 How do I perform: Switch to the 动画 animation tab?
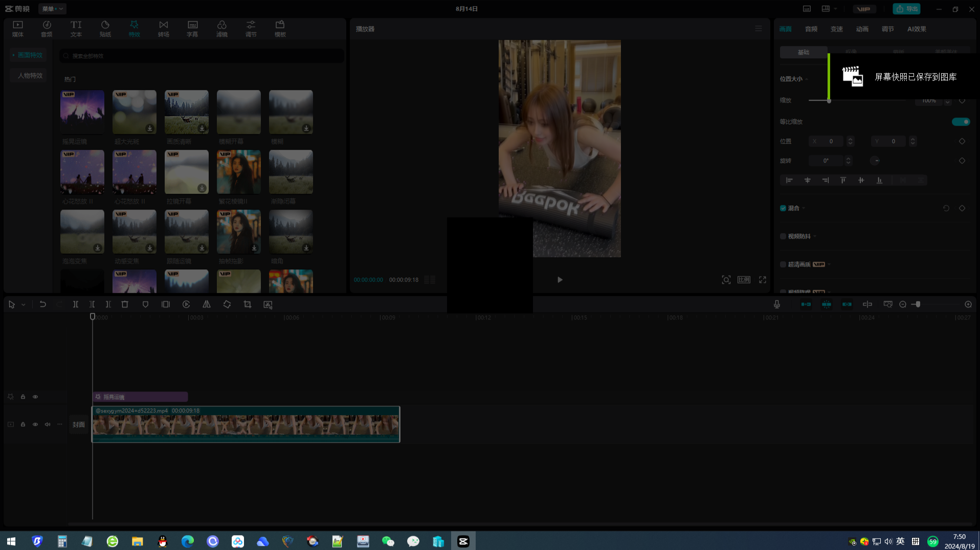pos(862,29)
